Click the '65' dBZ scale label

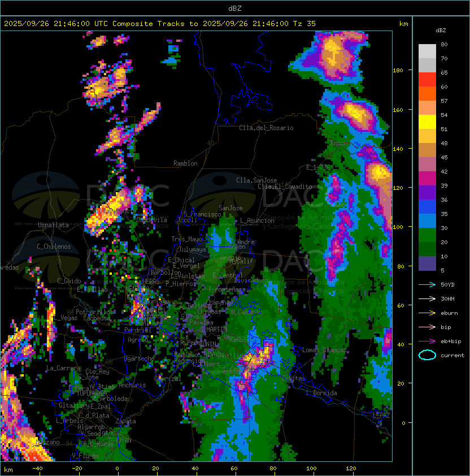[x=444, y=72]
